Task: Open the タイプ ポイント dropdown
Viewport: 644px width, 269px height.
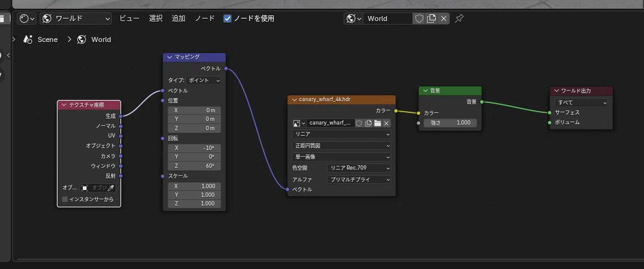Action: 204,80
